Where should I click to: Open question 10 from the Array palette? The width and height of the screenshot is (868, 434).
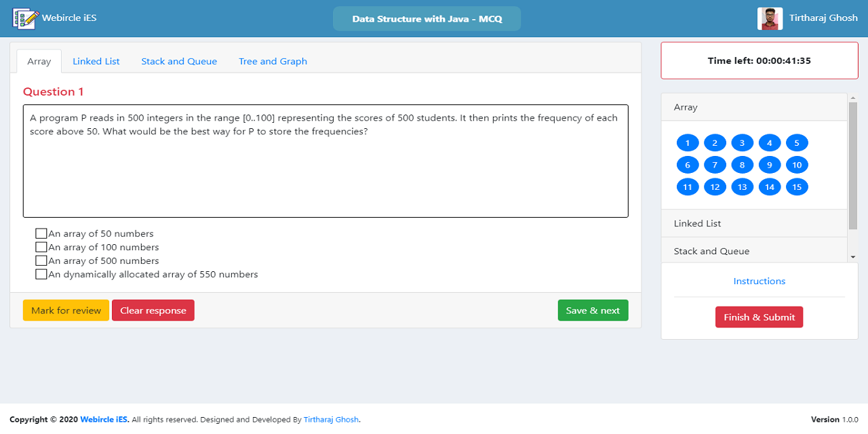[x=797, y=164]
